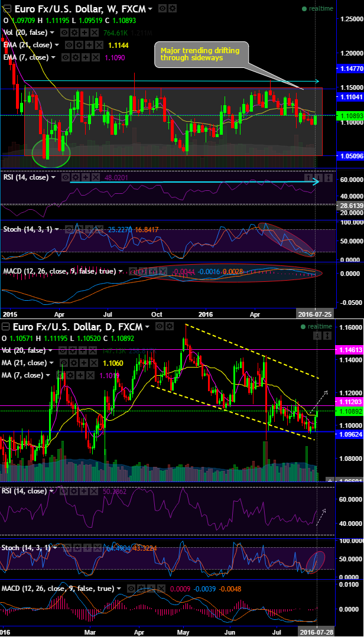Expand dropdown arrow next to weekly FXCM title
Image resolution: width=364 pixels, height=637 pixels.
[x=151, y=9]
